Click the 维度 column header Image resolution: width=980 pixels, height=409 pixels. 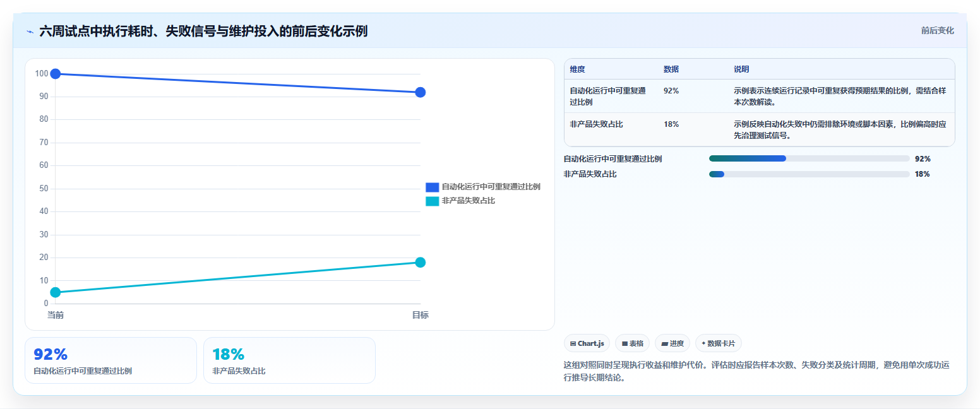577,69
